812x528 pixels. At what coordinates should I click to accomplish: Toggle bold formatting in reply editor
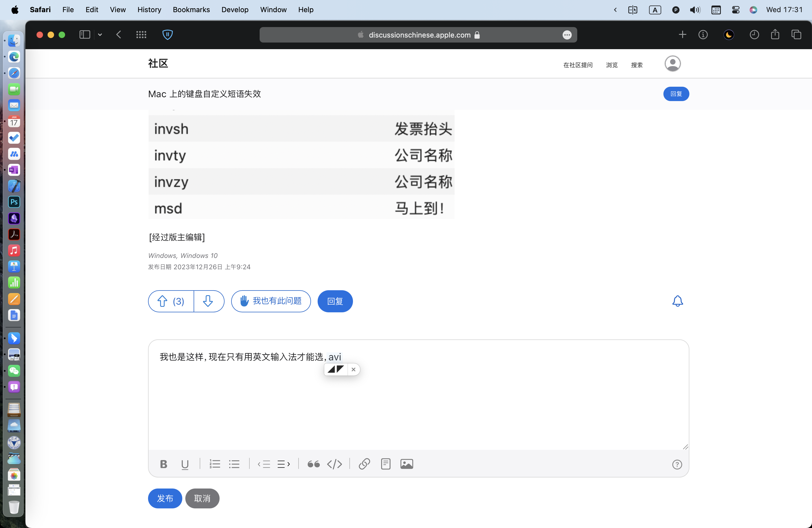(x=164, y=464)
